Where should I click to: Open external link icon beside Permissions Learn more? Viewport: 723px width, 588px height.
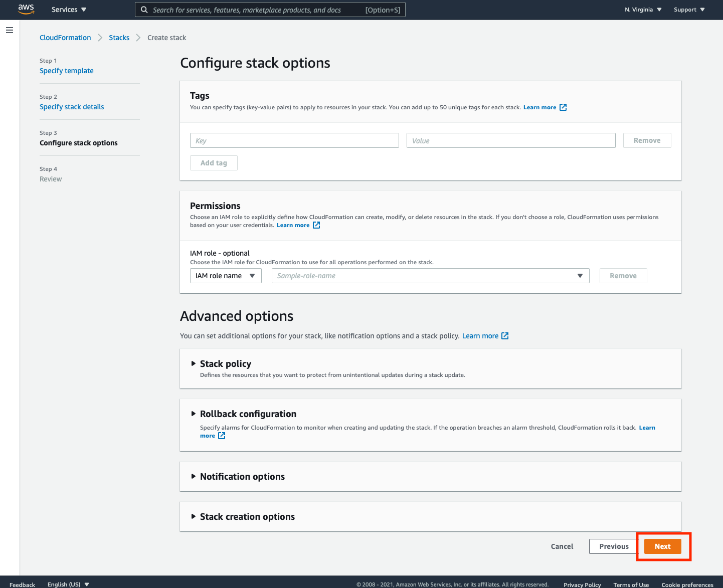pos(316,225)
